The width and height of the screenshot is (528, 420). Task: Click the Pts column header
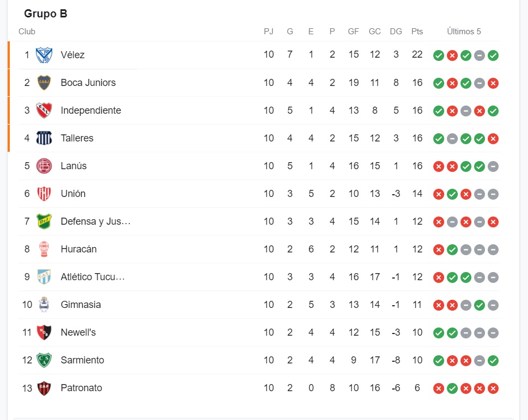[417, 32]
